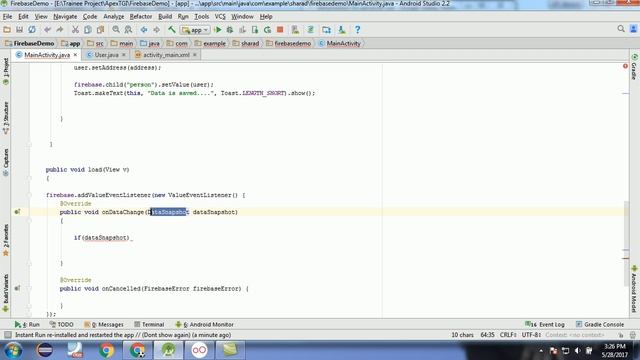This screenshot has height=360, width=640.
Task: Open Chrome from the taskbar
Action: tap(106, 350)
